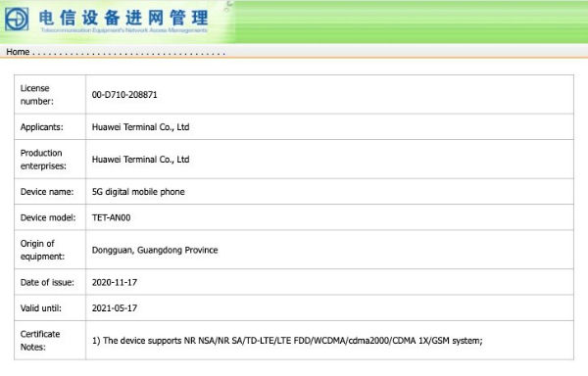
Task: Select valid until date 2021-05-17
Action: tap(115, 308)
